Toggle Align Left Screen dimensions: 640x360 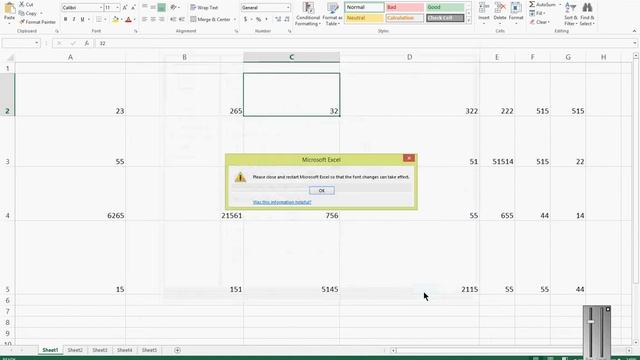(144, 19)
